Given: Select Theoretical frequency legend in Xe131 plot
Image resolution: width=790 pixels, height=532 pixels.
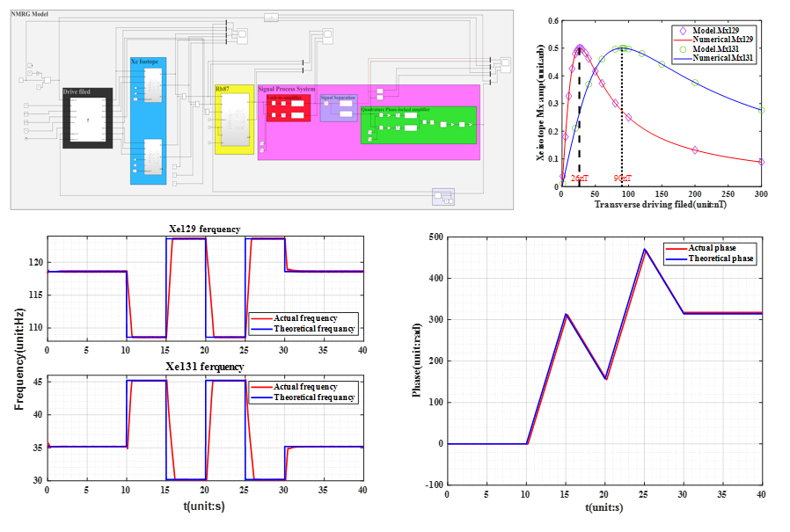Looking at the screenshot, I should click(316, 397).
